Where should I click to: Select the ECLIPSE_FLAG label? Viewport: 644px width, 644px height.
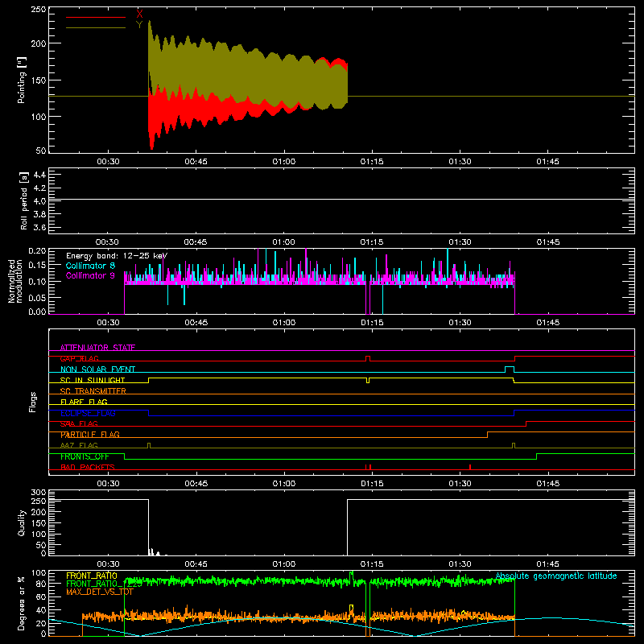(x=88, y=413)
